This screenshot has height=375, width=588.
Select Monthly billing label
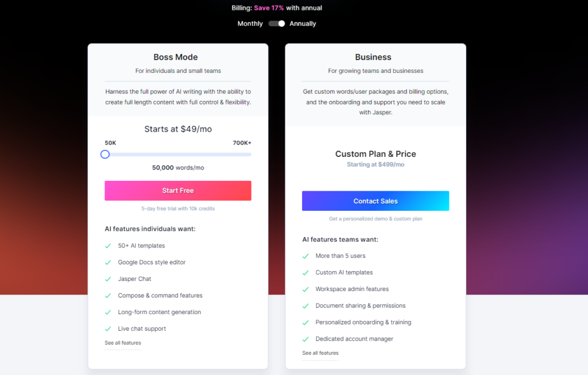tap(250, 24)
